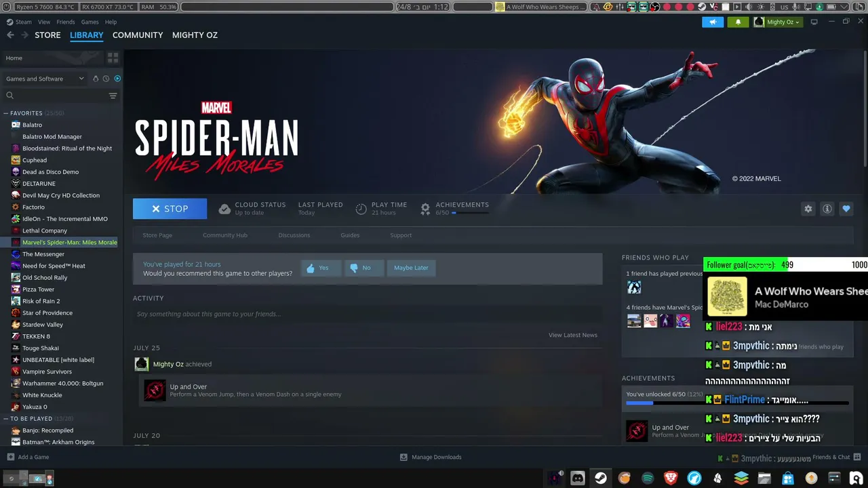Viewport: 868px width, 488px height.
Task: Select Balatro in the library list
Action: [32, 125]
